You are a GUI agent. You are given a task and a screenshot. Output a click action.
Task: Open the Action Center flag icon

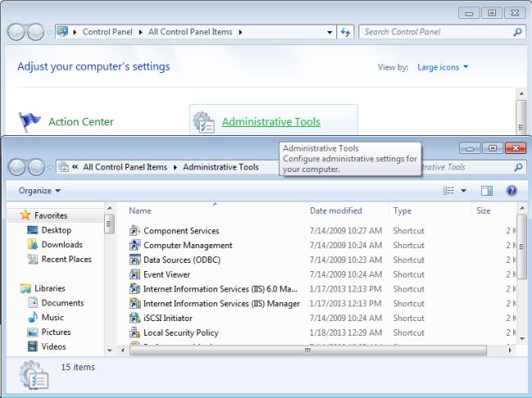(29, 121)
